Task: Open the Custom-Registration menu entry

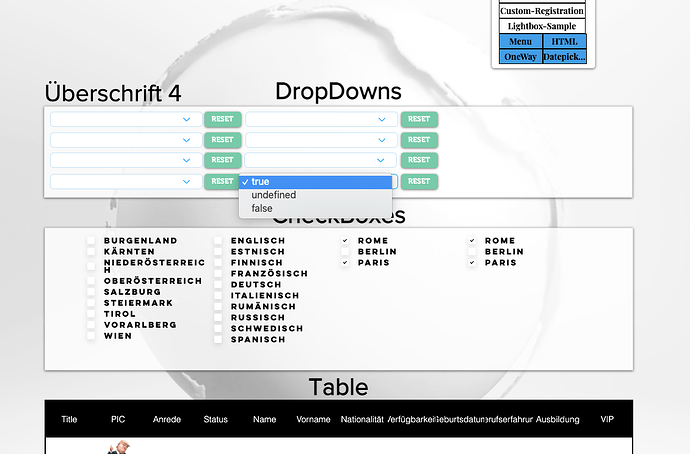Action: [542, 11]
